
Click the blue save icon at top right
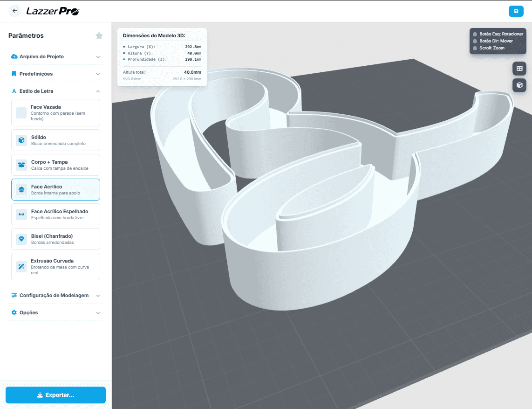517,10
